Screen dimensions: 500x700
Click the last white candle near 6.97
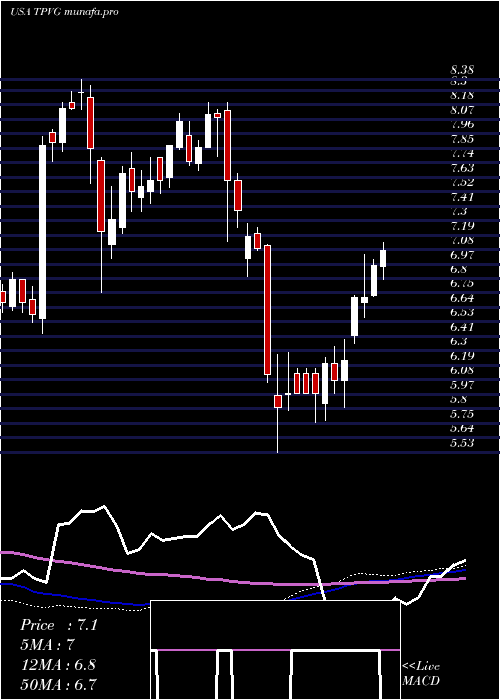point(383,258)
